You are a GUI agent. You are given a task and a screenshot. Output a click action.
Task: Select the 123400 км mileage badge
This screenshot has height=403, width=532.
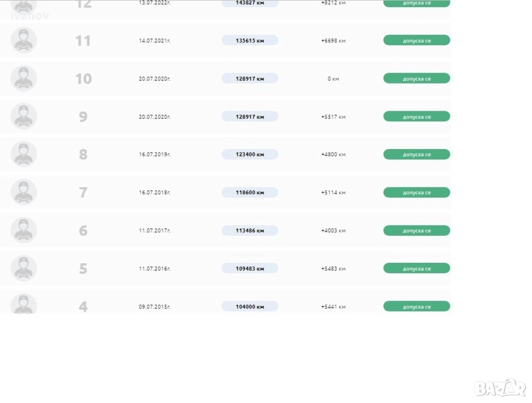point(250,154)
